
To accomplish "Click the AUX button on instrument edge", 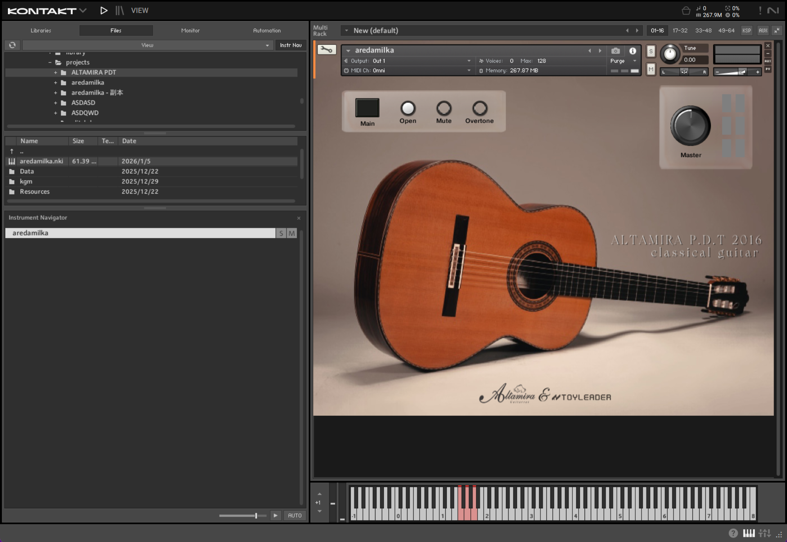I will point(767,61).
